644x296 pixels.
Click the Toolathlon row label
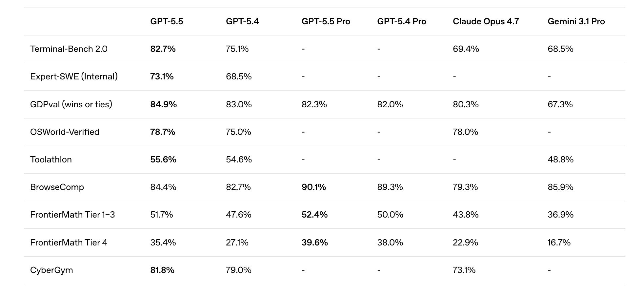pos(51,159)
